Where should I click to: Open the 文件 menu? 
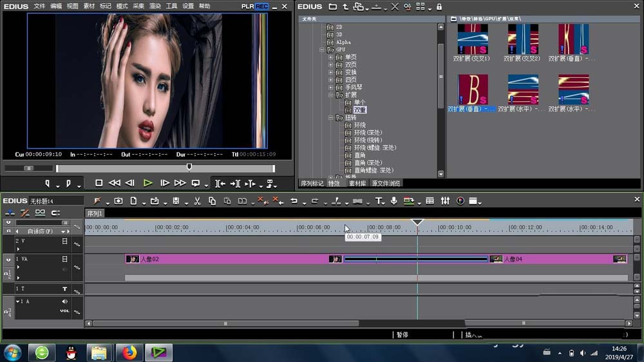coord(39,6)
